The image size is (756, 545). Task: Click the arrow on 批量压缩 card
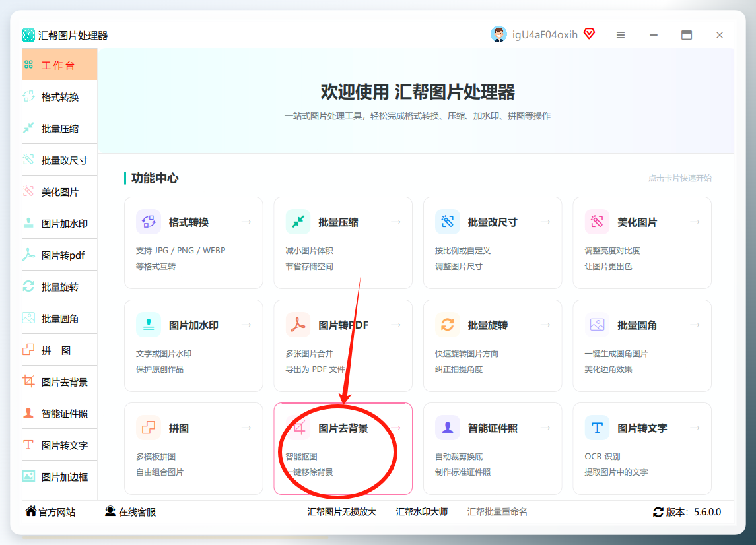pos(396,222)
